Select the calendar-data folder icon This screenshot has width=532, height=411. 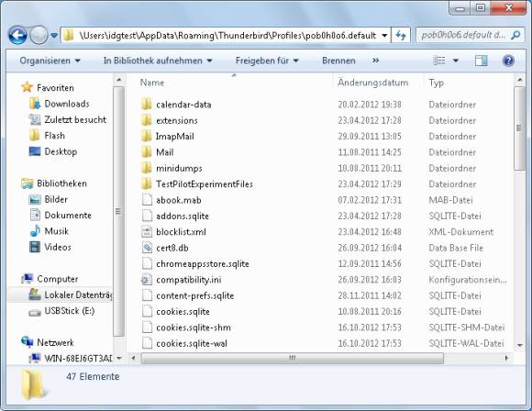pyautogui.click(x=147, y=105)
